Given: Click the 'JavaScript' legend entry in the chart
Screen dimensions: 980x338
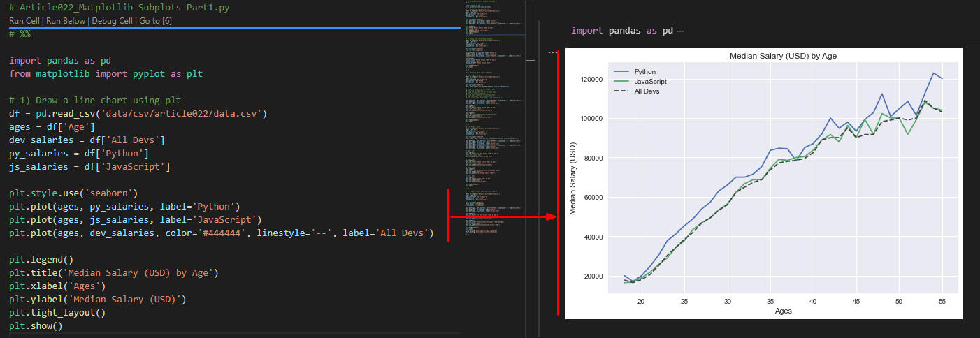Looking at the screenshot, I should (640, 81).
